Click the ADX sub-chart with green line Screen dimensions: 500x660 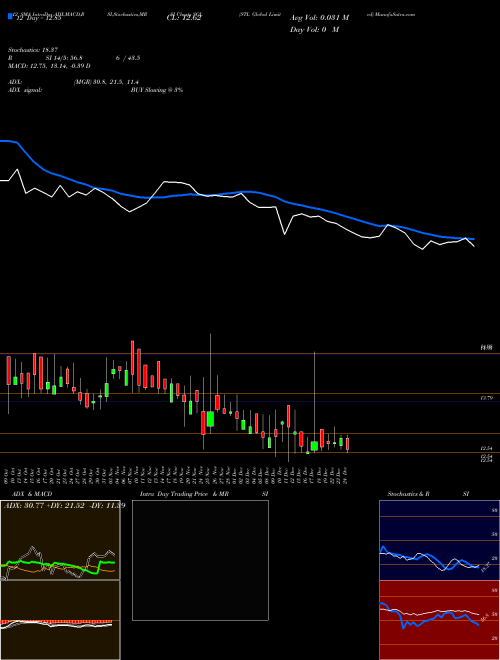[60, 540]
